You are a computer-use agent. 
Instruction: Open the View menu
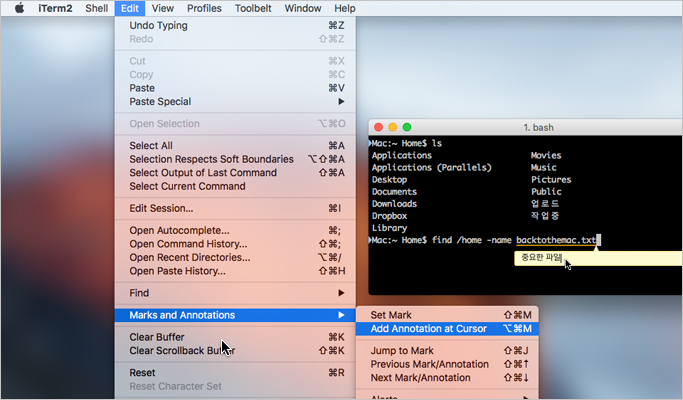(162, 8)
